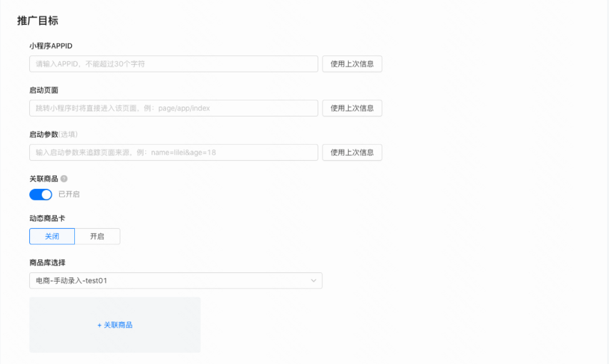Click the 已开启 status text by the switch

[x=69, y=194]
